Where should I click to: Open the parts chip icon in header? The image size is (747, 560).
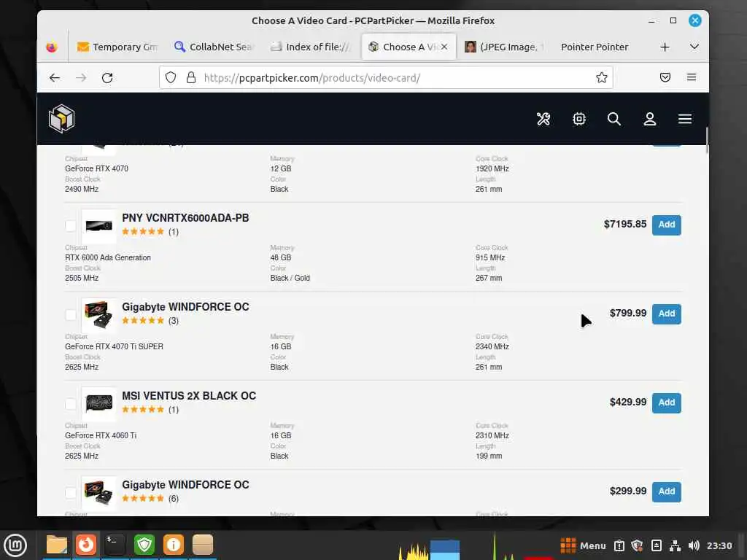(x=578, y=119)
